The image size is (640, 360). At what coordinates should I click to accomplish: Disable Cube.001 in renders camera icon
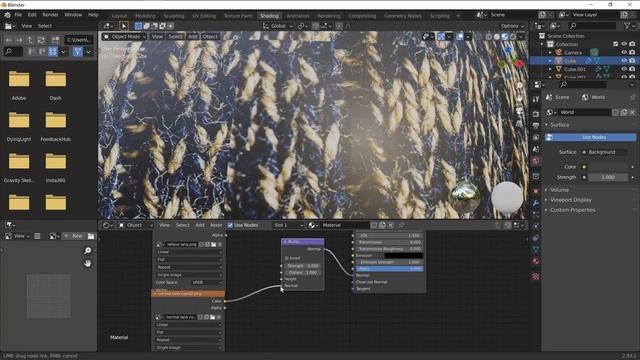632,69
